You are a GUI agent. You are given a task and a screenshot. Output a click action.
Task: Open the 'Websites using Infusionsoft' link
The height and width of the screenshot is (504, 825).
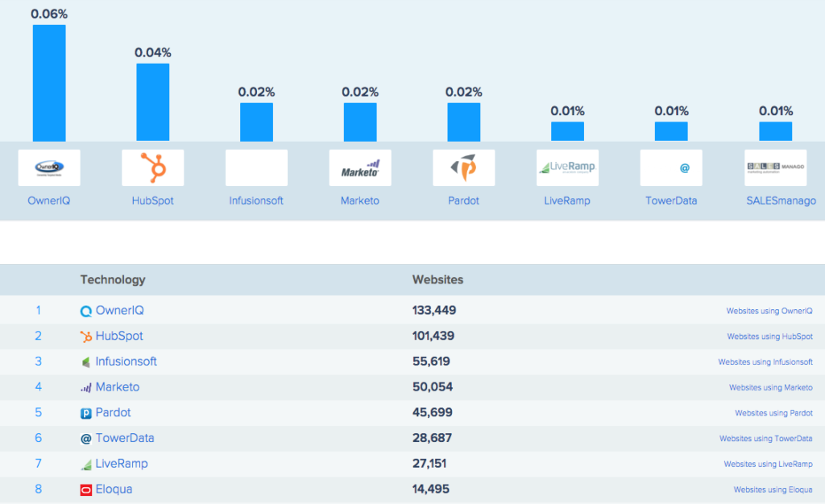(x=765, y=362)
